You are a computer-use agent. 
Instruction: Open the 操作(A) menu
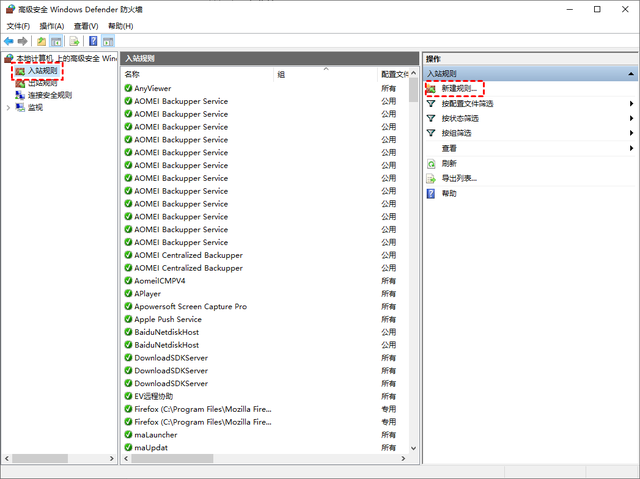(x=52, y=26)
